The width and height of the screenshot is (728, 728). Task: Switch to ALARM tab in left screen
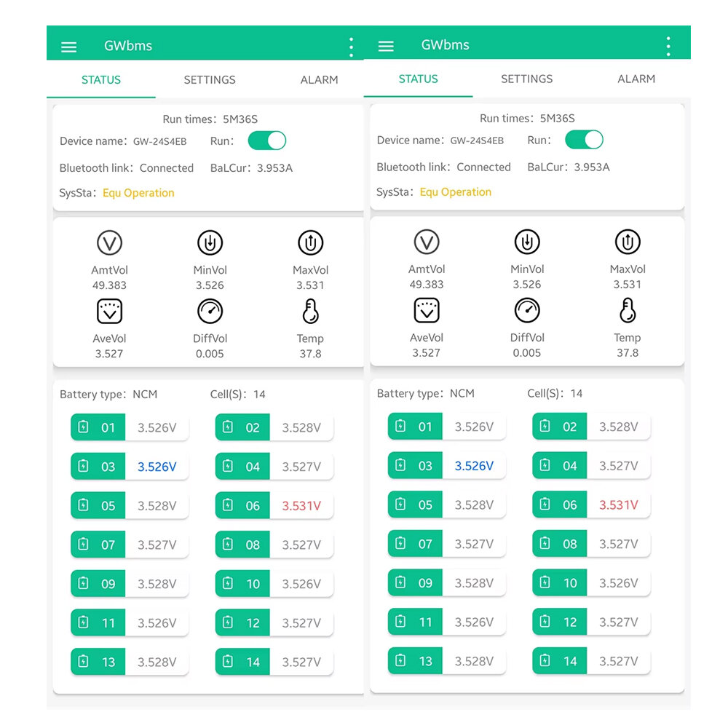pyautogui.click(x=320, y=80)
